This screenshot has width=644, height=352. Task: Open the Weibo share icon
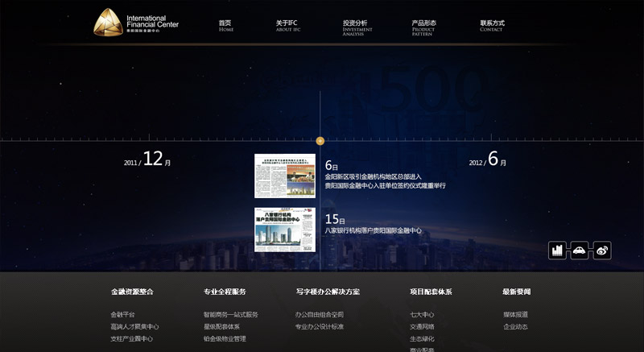pos(602,251)
